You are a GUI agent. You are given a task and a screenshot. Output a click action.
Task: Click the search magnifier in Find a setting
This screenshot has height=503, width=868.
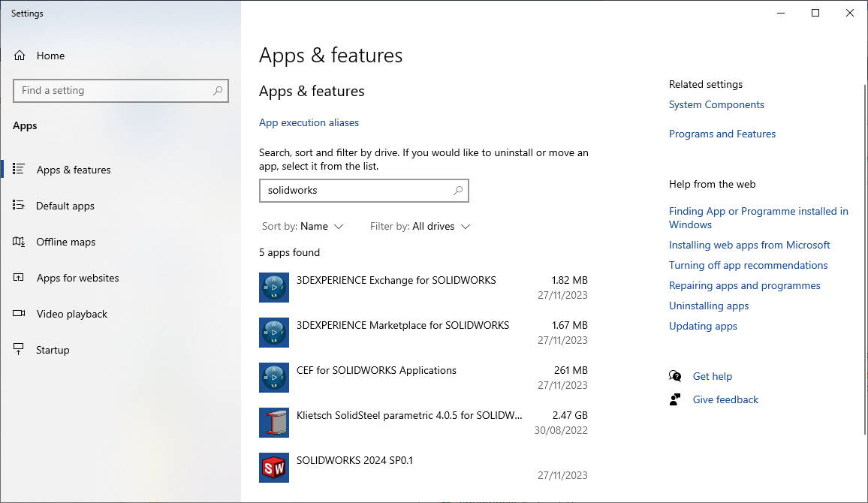218,90
